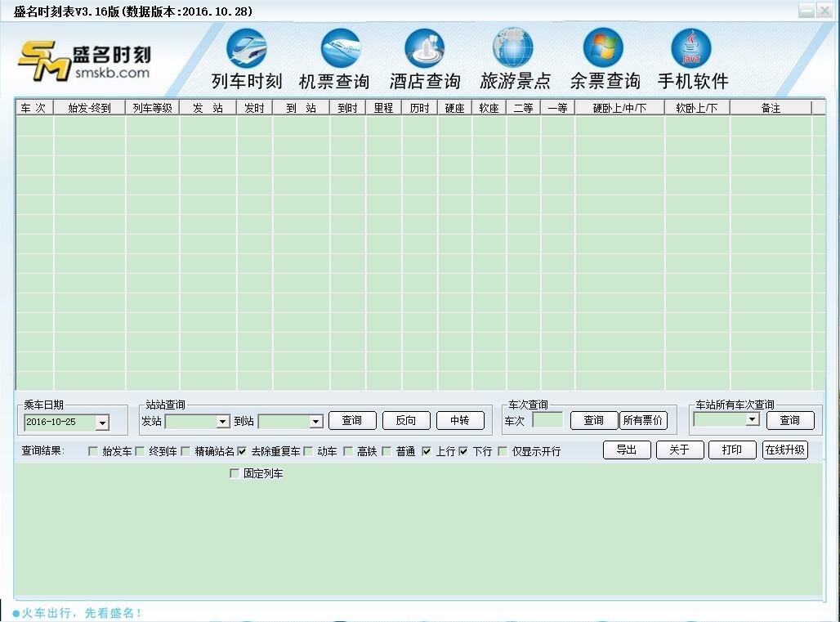Click the 中转 transfer query button
This screenshot has width=840, height=622.
460,420
